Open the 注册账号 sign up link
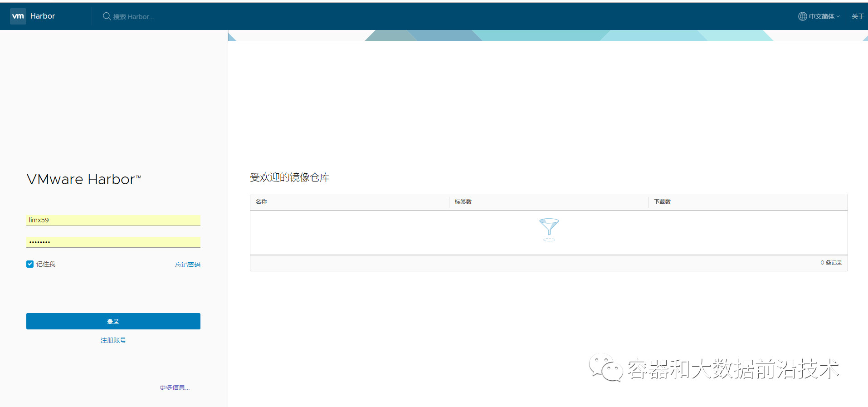868x407 pixels. (x=113, y=340)
